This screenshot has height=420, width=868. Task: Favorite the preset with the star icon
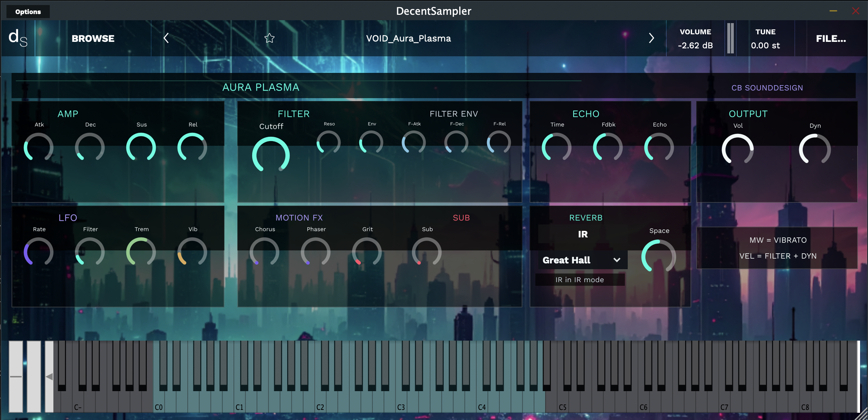269,38
